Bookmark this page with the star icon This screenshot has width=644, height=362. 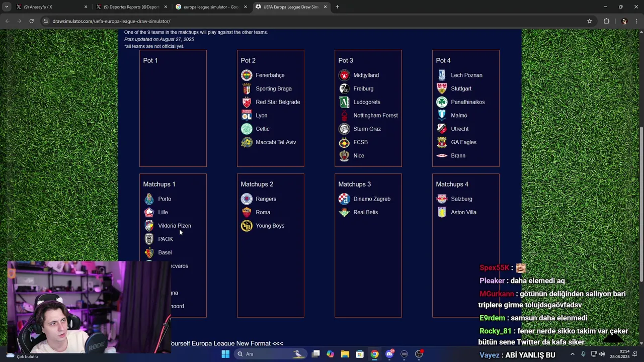click(589, 21)
